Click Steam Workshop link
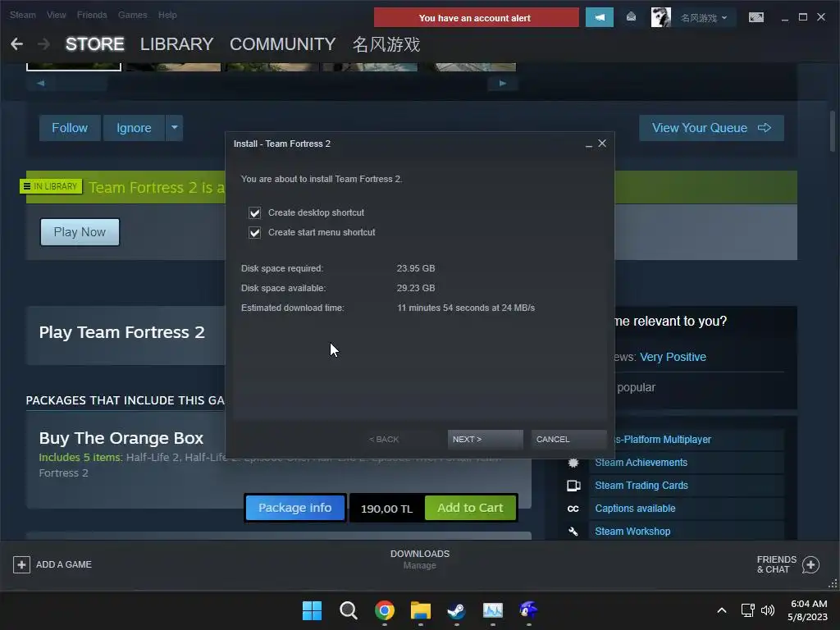Image resolution: width=840 pixels, height=630 pixels. click(632, 532)
